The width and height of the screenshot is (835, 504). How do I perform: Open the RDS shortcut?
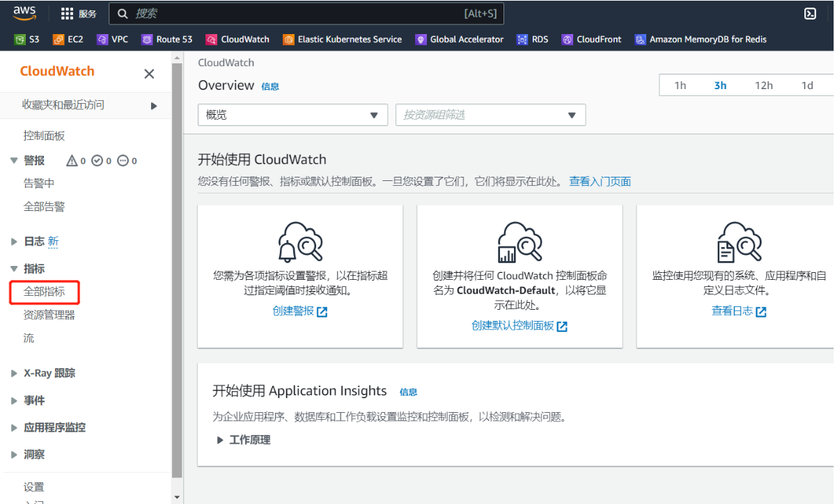533,40
